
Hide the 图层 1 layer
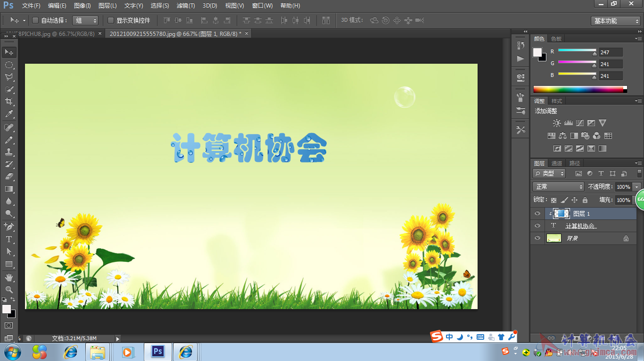click(x=537, y=214)
